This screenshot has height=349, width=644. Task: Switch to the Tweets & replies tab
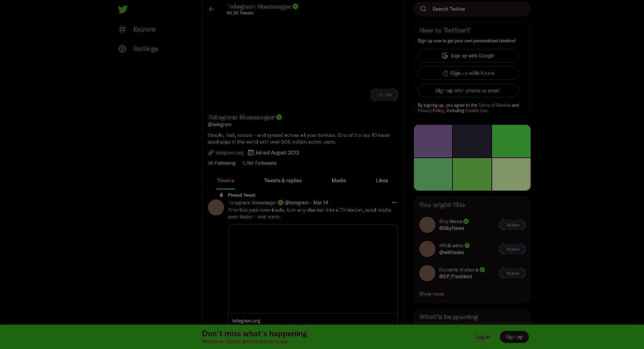(x=283, y=181)
